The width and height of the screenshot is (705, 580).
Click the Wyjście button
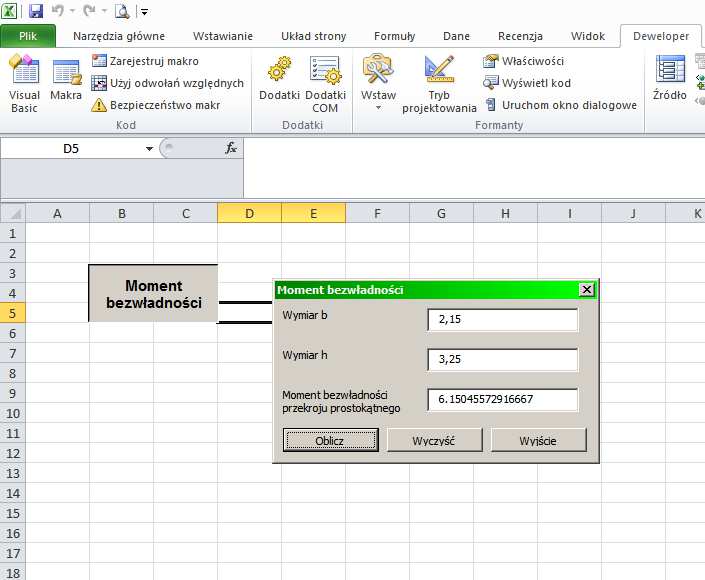click(539, 440)
